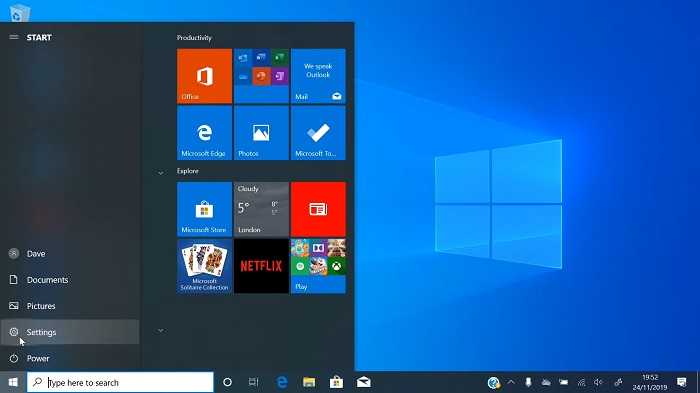Open Mail from the taskbar
The width and height of the screenshot is (700, 393).
click(364, 382)
